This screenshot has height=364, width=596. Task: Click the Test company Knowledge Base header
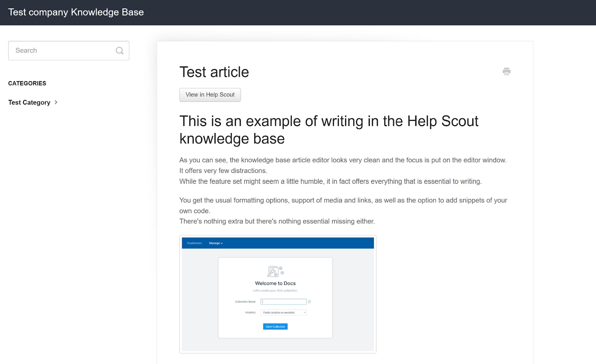[x=76, y=12]
